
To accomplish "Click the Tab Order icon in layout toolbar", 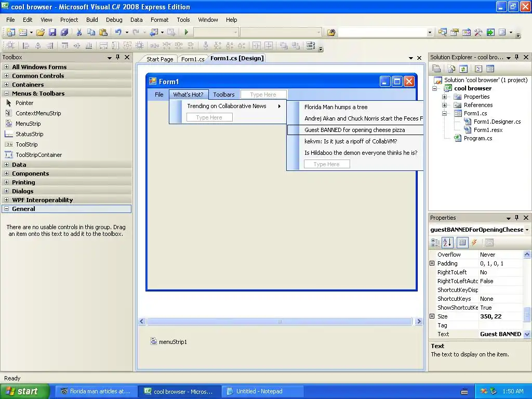I will point(311,45).
